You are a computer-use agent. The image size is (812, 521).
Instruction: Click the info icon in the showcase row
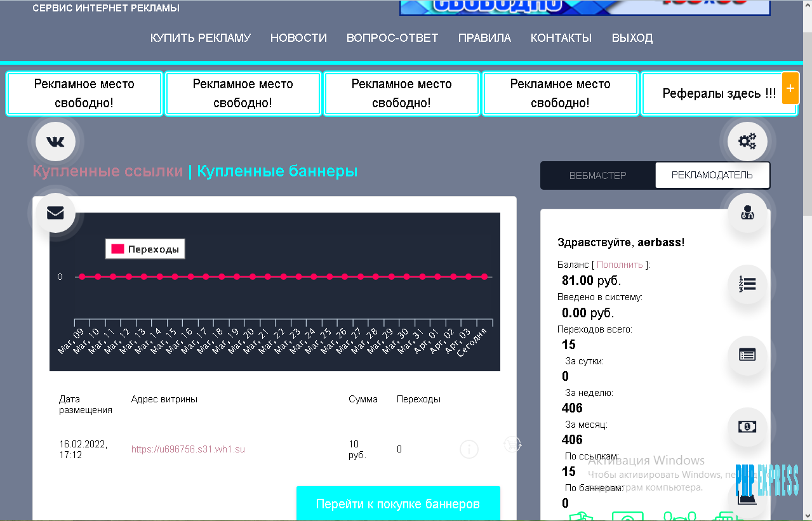pyautogui.click(x=469, y=449)
